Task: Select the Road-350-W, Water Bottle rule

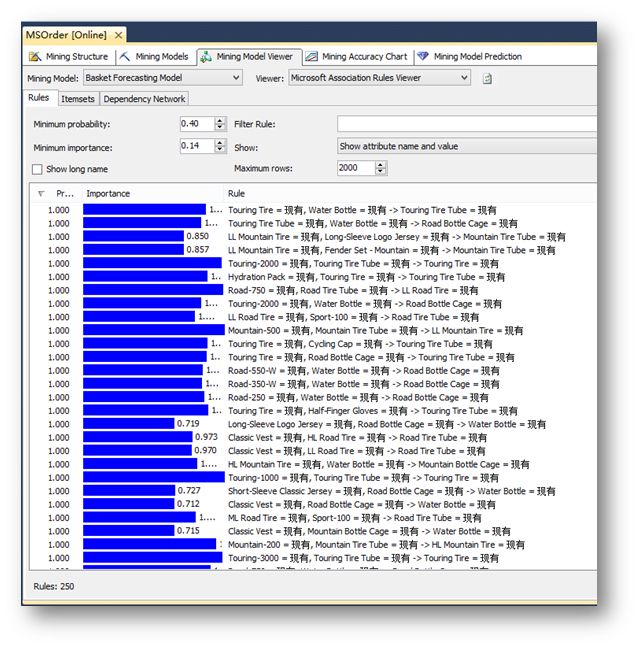Action: tap(364, 384)
